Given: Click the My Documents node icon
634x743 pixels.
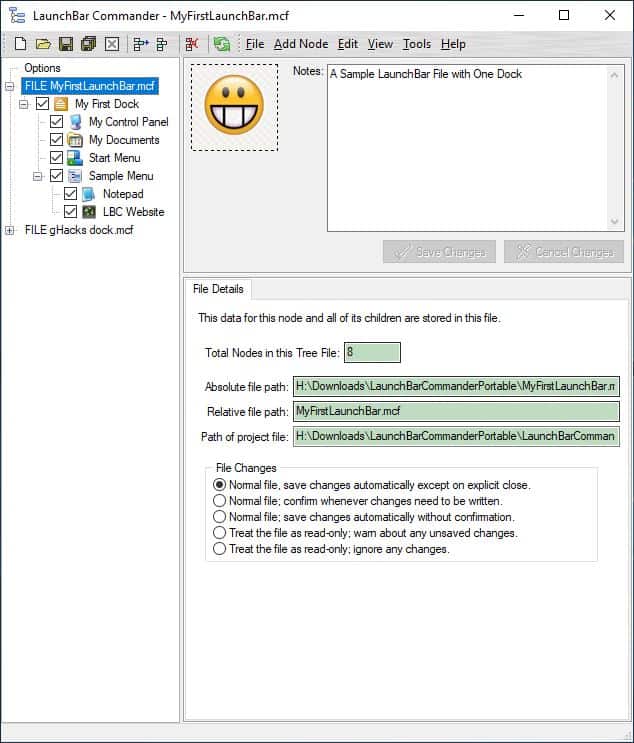Looking at the screenshot, I should (x=75, y=140).
